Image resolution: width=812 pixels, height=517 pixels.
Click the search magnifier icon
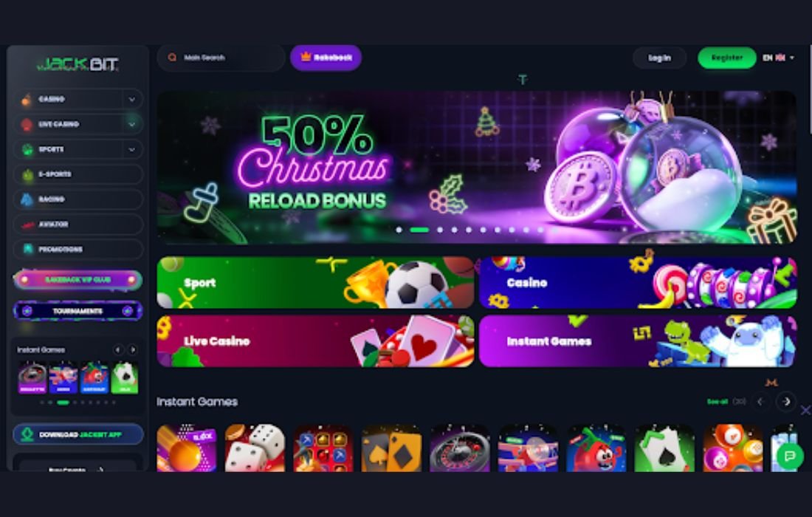[173, 58]
